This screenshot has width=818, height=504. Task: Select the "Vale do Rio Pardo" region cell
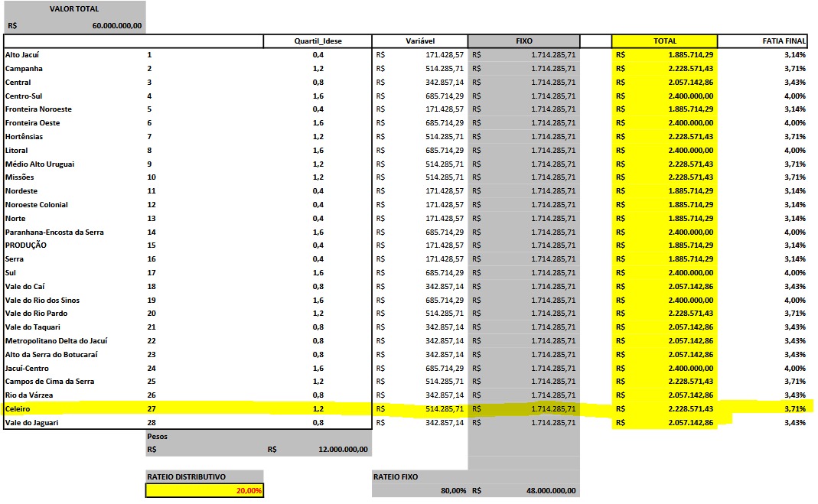pos(36,314)
